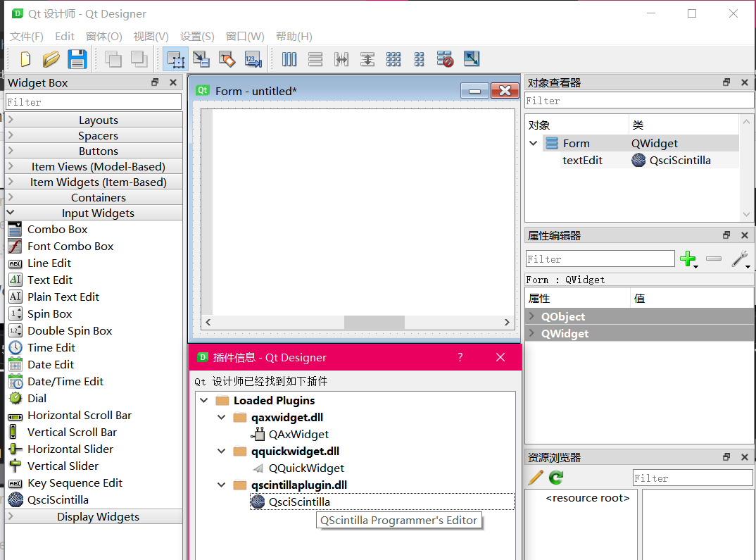This screenshot has width=756, height=560.
Task: Float the 对象查看器 panel
Action: [726, 82]
